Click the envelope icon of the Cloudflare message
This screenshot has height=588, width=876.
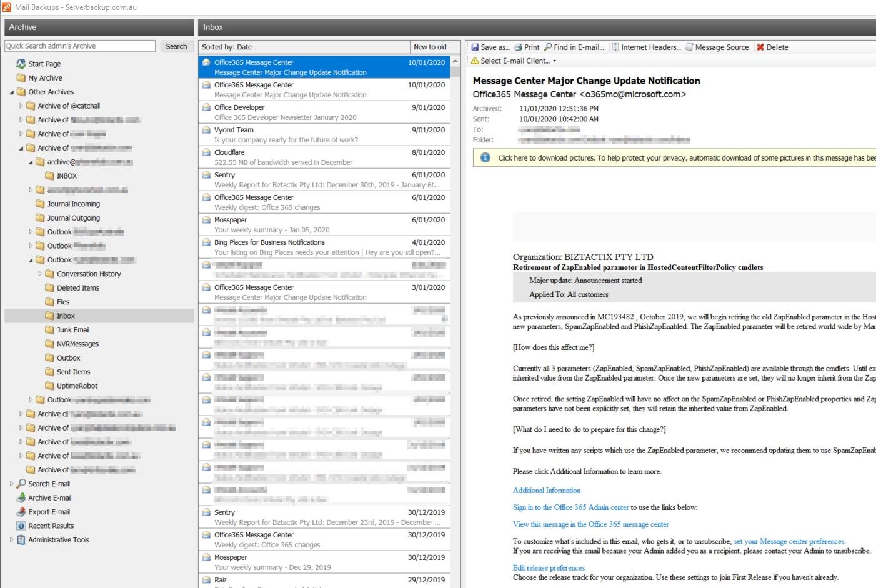tap(206, 152)
